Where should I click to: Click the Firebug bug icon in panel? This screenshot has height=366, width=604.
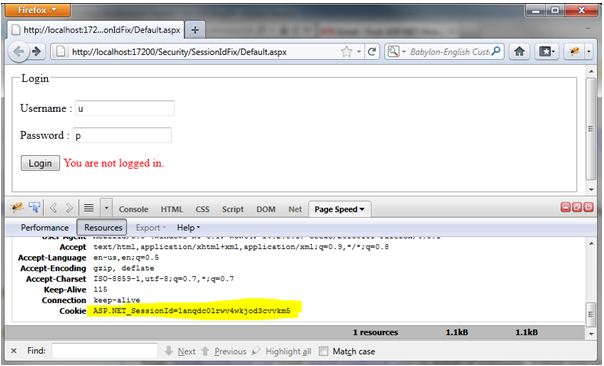point(17,208)
